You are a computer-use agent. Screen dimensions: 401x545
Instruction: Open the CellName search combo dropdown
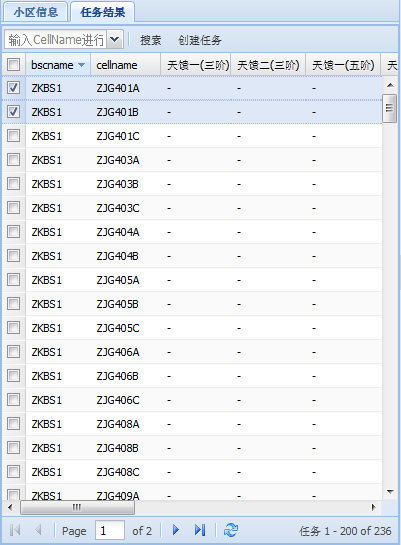115,39
